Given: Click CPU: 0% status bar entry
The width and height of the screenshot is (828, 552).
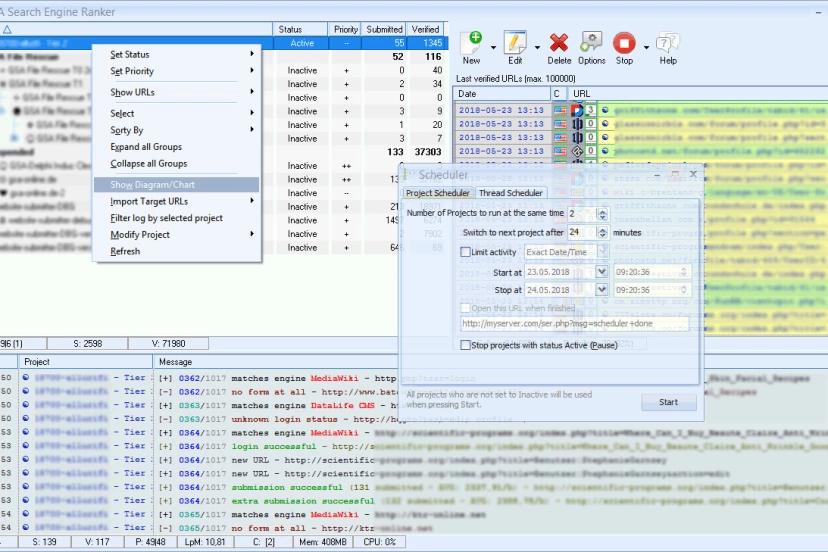Looking at the screenshot, I should tap(379, 542).
